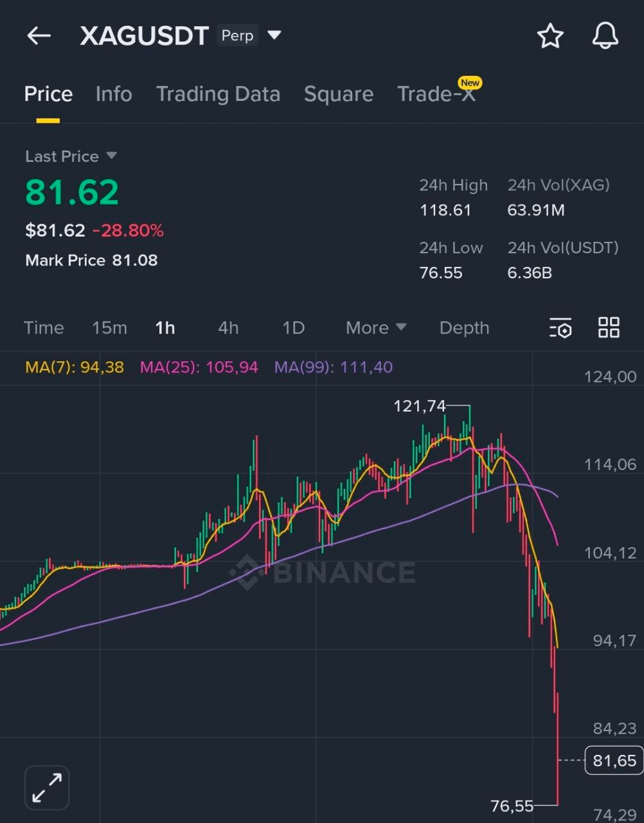The width and height of the screenshot is (644, 823).
Task: Click the 81,65 current price marker
Action: tap(614, 761)
